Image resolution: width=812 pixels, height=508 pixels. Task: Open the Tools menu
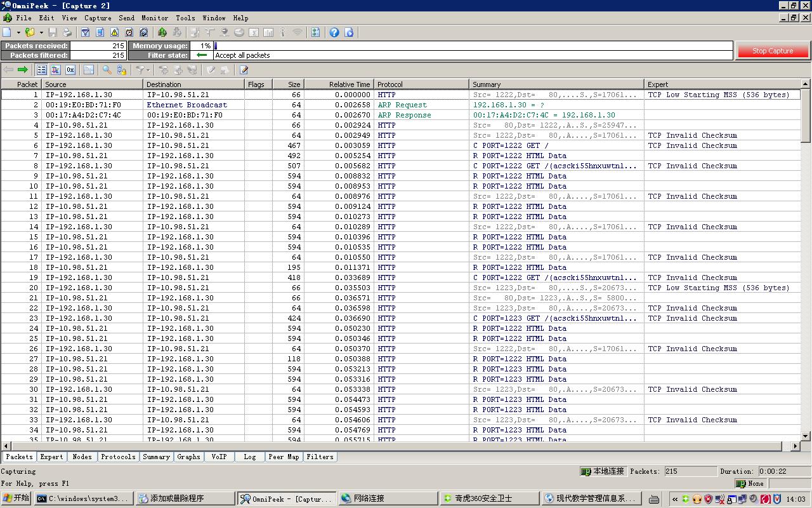pos(185,18)
